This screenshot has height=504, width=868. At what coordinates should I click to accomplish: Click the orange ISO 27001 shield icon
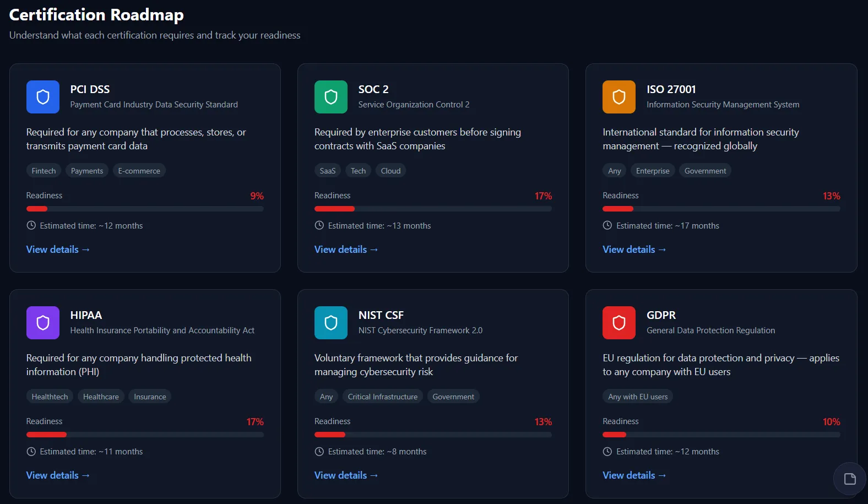(x=619, y=97)
